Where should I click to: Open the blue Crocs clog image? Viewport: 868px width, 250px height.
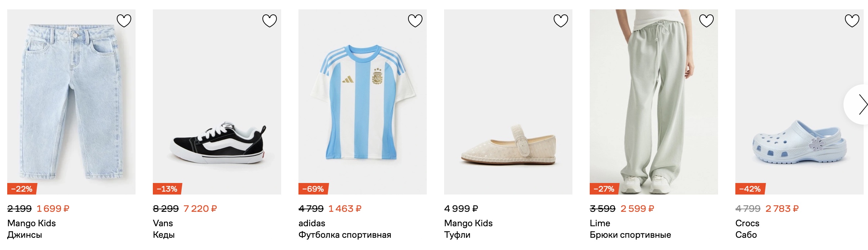pyautogui.click(x=800, y=102)
